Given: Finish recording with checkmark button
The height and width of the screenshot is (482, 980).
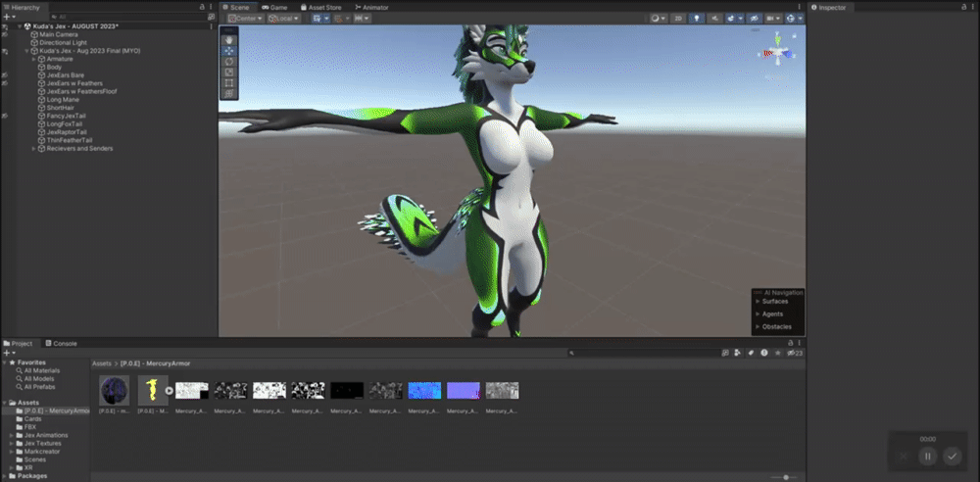Looking at the screenshot, I should pyautogui.click(x=952, y=457).
